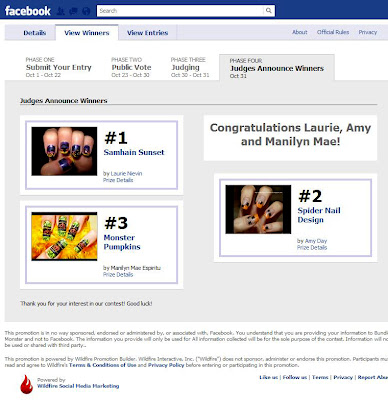Viewport: 388px width, 400px height.
Task: Open the Samhain Sunset entry title
Action: [x=134, y=152]
